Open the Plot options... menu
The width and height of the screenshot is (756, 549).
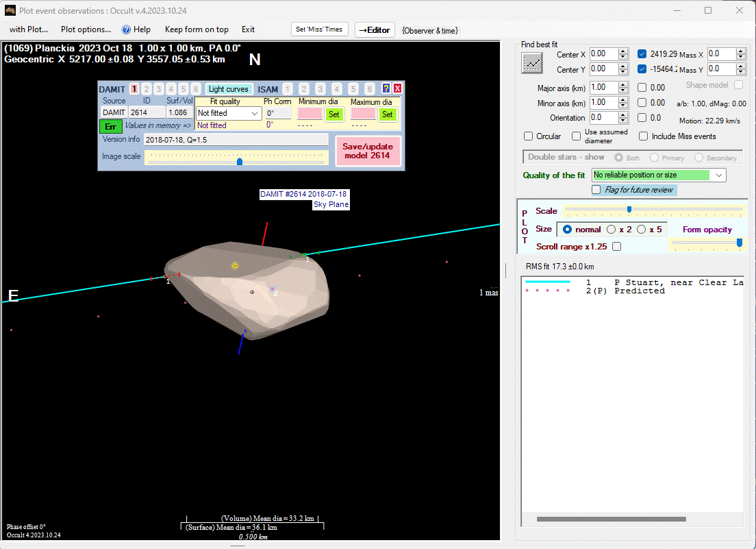86,29
